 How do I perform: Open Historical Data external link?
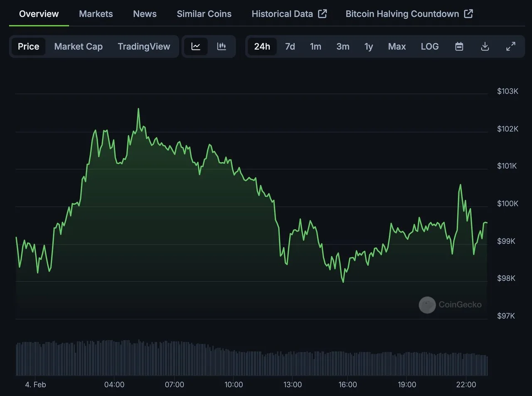[289, 14]
